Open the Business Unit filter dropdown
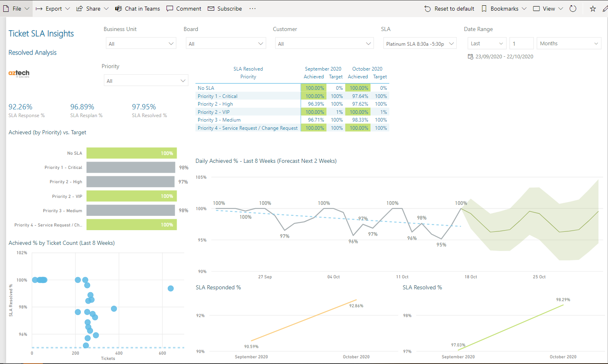Image resolution: width=608 pixels, height=364 pixels. (x=141, y=43)
